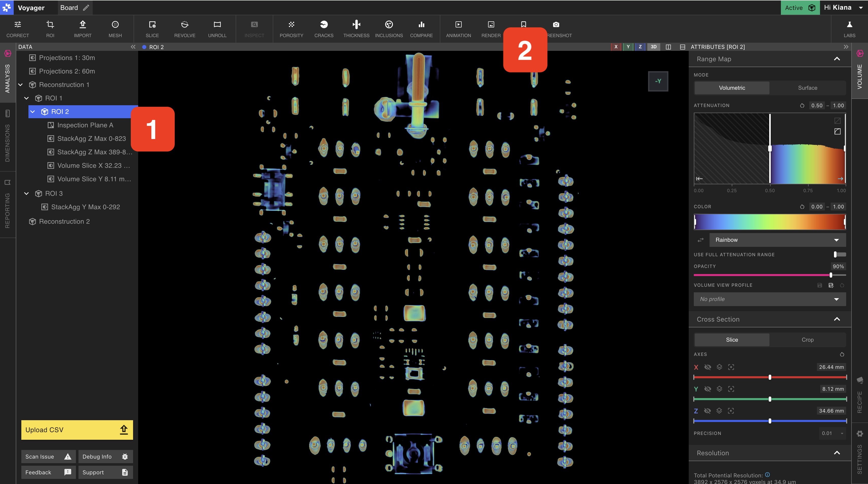This screenshot has height=484, width=868.
Task: Collapse the Range Map section
Action: click(837, 59)
